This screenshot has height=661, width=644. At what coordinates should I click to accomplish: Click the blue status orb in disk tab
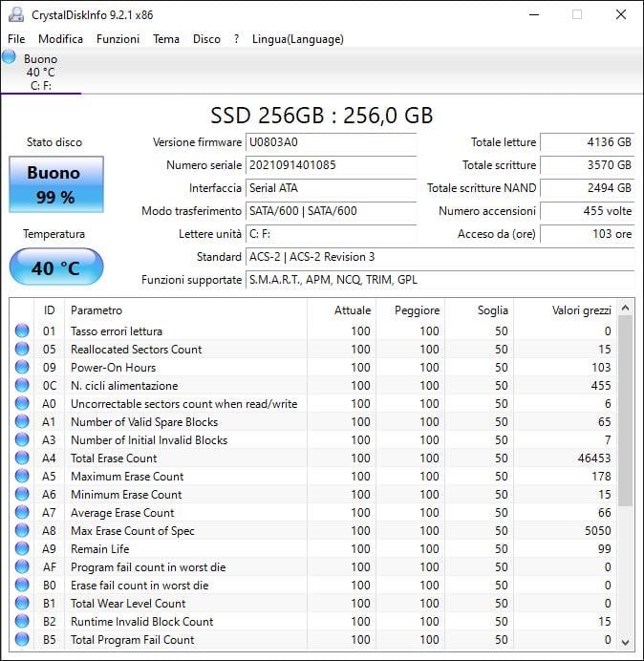pyautogui.click(x=10, y=57)
